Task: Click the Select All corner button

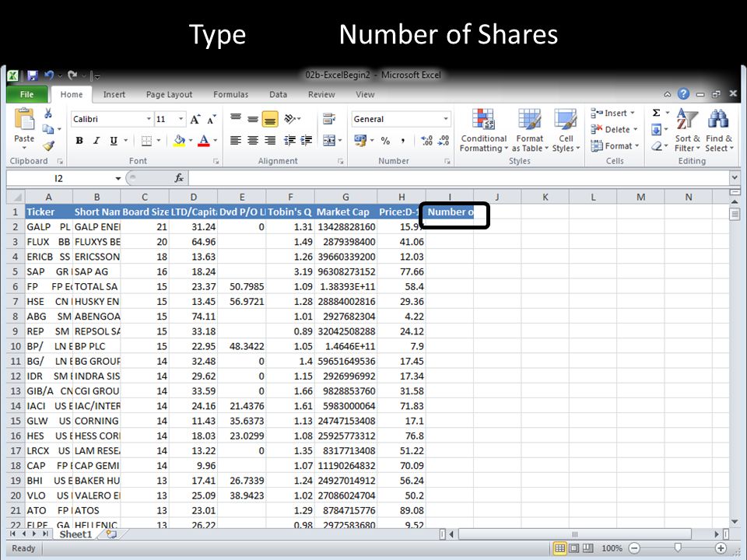Action: 16,197
